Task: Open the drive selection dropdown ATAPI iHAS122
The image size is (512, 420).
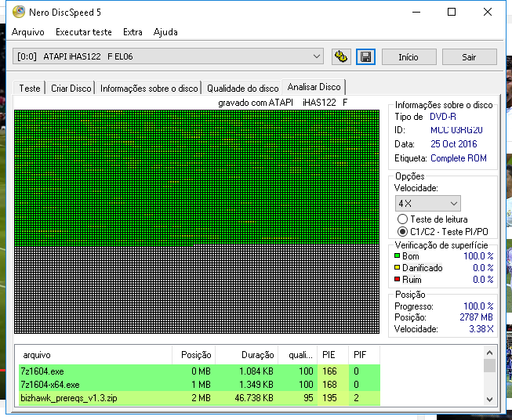Action: point(168,56)
